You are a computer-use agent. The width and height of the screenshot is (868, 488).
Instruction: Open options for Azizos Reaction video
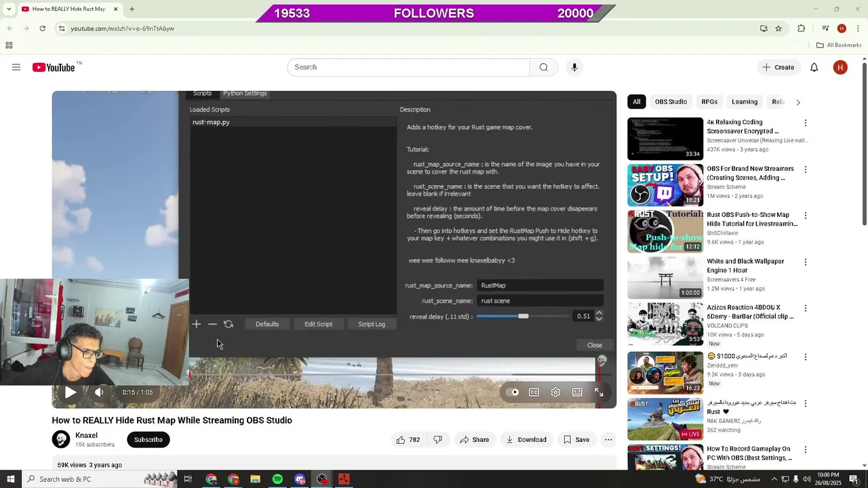806,308
